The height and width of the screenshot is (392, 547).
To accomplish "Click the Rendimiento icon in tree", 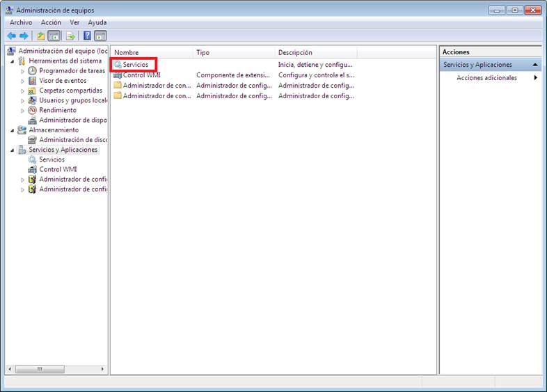I will pos(32,110).
